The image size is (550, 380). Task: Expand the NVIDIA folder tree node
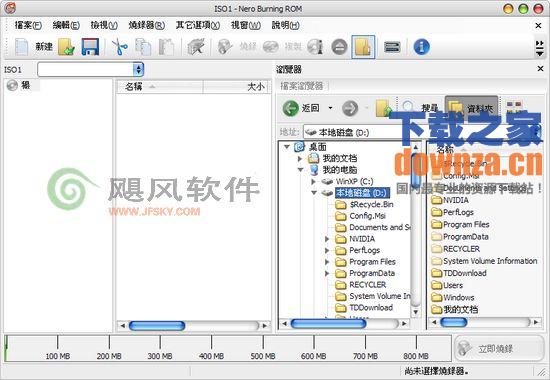(x=327, y=239)
